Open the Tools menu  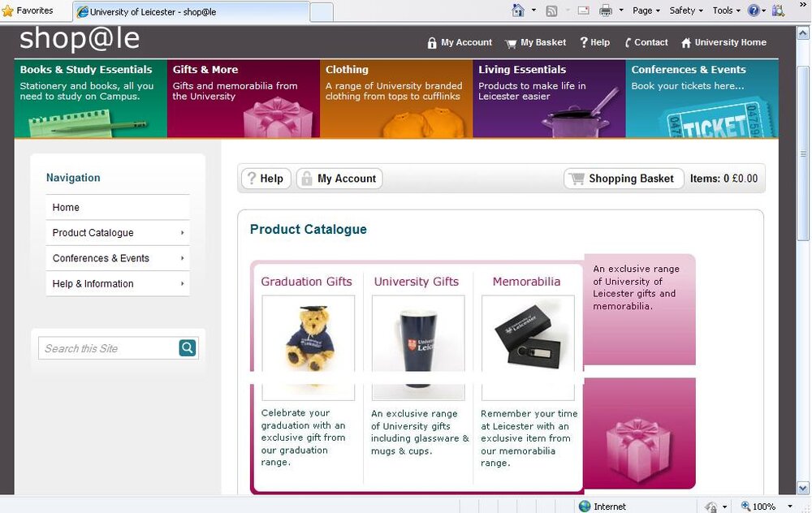coord(726,11)
